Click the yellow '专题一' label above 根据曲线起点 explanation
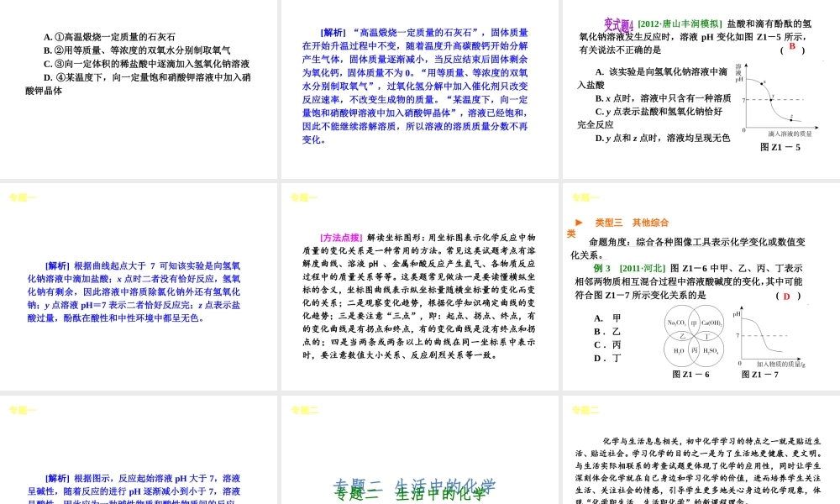The width and height of the screenshot is (840, 504). (23, 197)
